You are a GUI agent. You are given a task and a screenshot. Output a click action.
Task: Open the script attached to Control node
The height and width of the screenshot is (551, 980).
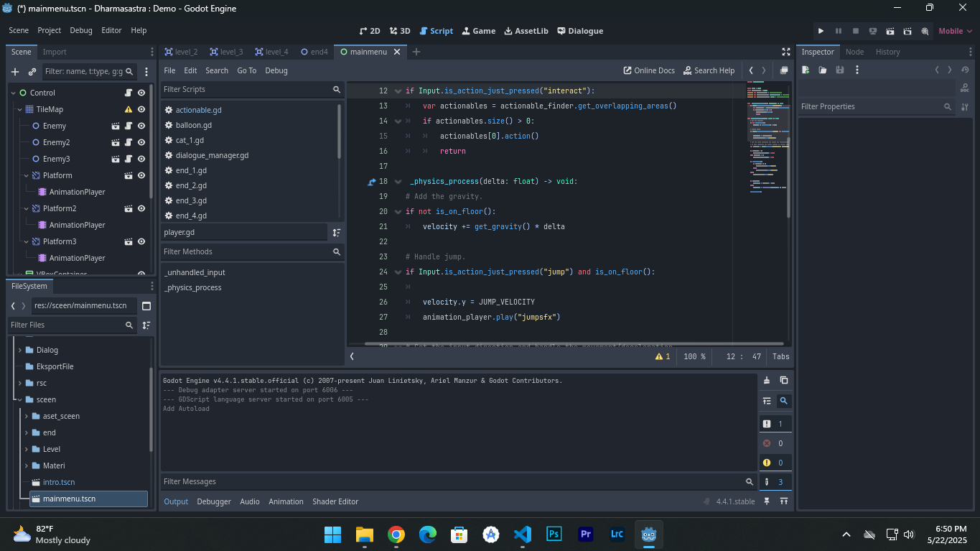129,93
